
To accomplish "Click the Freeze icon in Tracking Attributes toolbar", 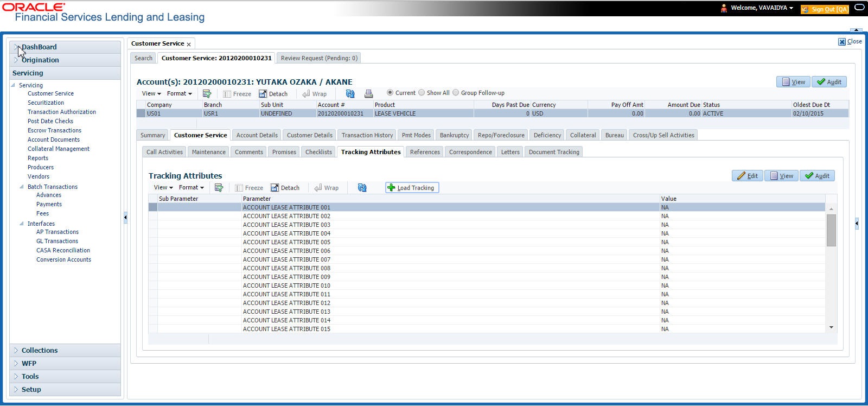I will [239, 187].
